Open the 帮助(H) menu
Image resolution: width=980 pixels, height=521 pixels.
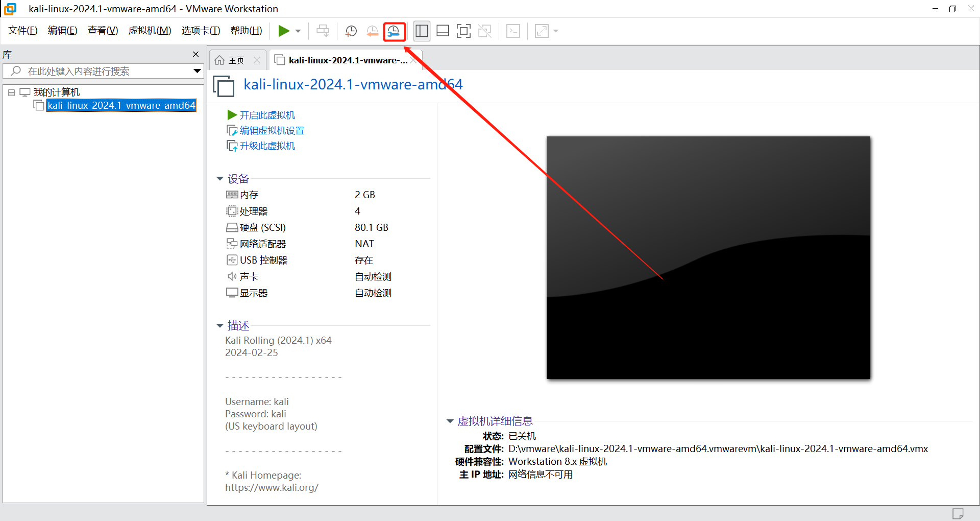[x=246, y=31]
